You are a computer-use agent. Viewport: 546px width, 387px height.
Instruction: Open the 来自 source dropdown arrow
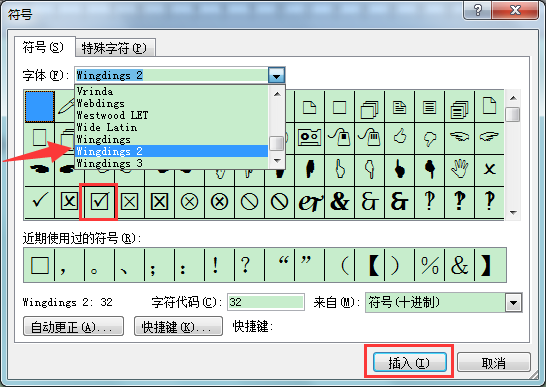513,302
